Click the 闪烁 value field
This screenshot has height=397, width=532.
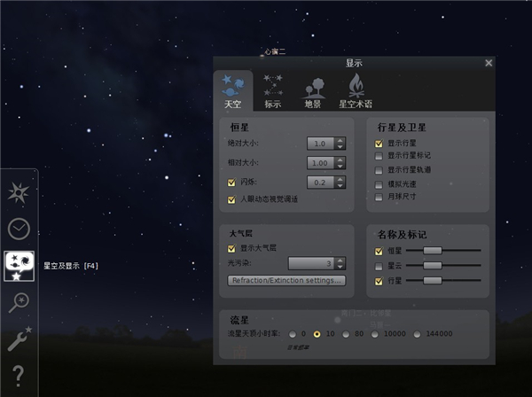tap(320, 183)
